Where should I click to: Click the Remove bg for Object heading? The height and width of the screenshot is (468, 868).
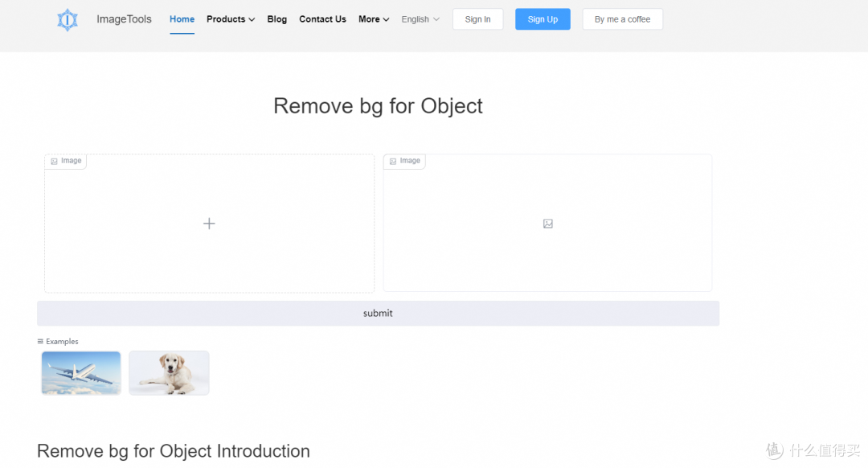[x=378, y=106]
